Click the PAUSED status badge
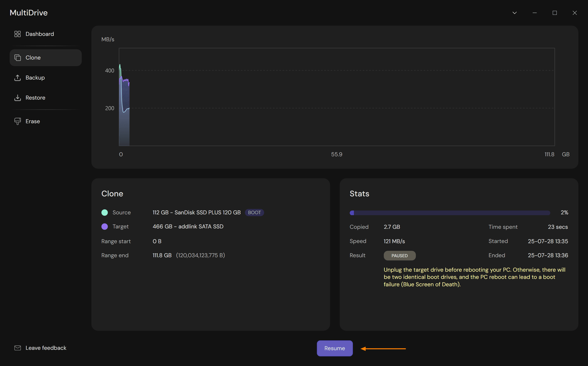 (x=400, y=255)
